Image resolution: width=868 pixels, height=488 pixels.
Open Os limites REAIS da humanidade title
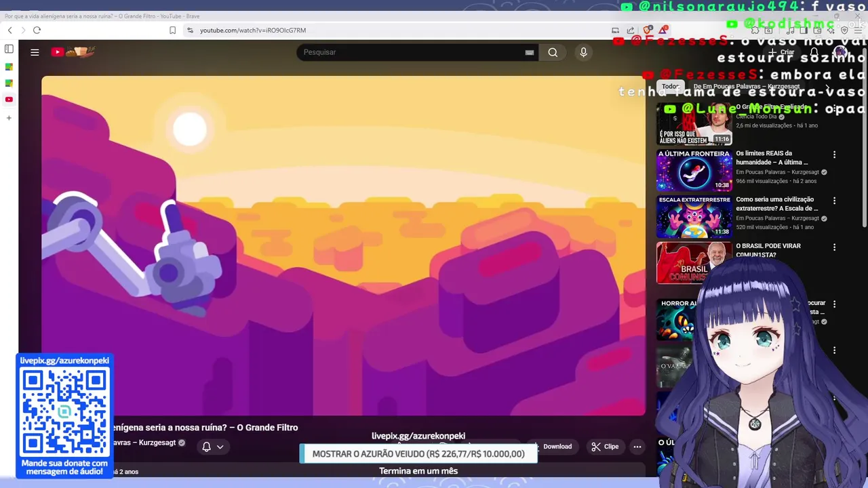(772, 158)
